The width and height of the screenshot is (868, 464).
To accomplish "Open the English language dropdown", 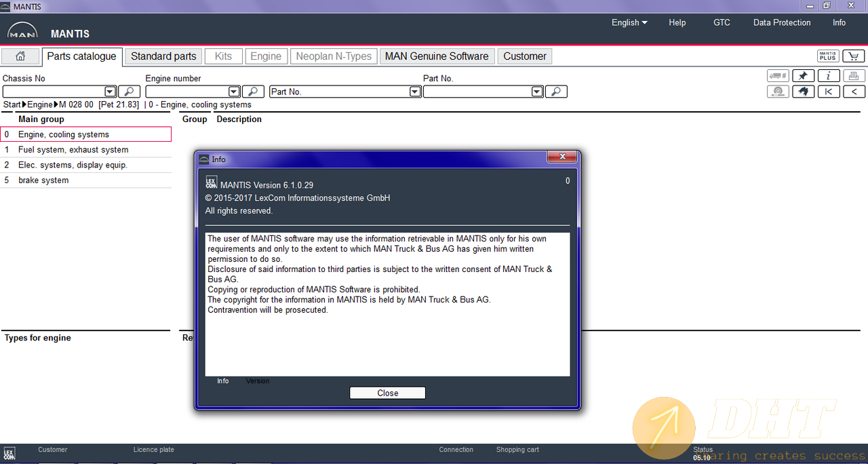I will click(629, 22).
